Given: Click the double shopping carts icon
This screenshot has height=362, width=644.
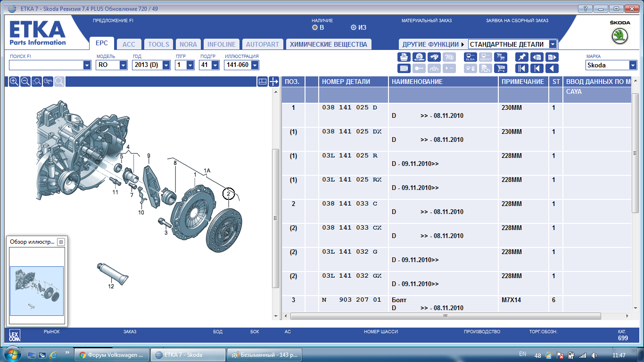Looking at the screenshot, I should click(x=500, y=57).
